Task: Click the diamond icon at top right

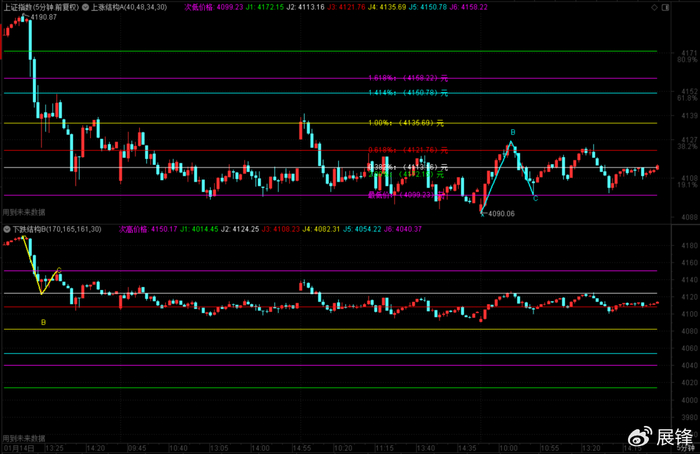Action: pos(654,7)
